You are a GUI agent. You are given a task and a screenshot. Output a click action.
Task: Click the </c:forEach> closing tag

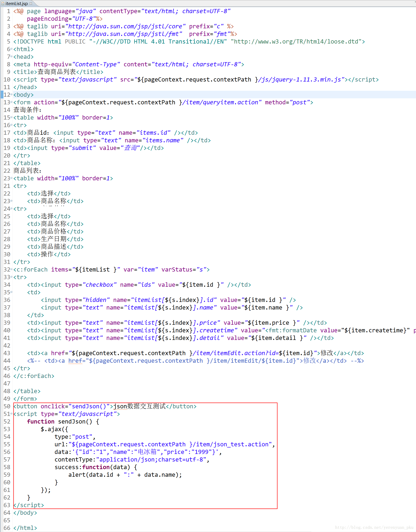(x=34, y=376)
